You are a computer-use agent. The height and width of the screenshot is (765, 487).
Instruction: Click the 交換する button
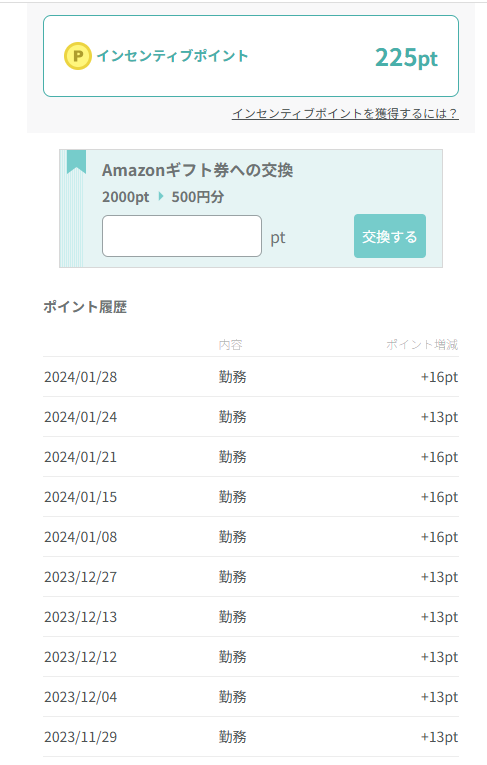(390, 236)
